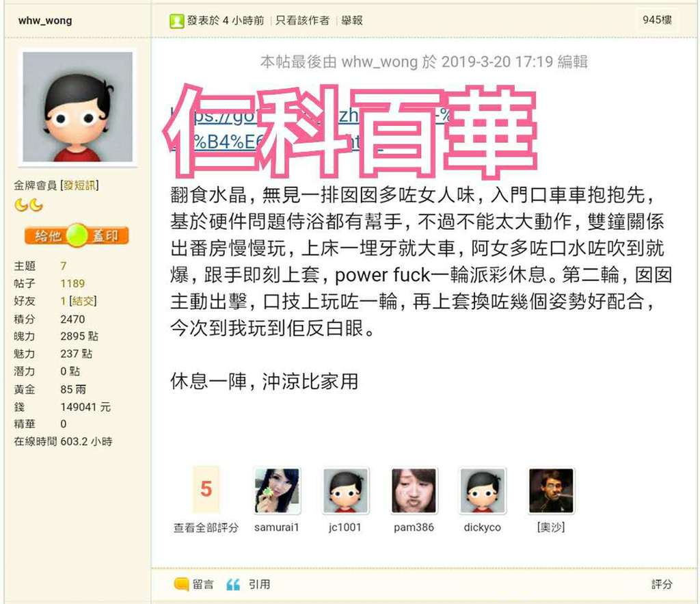The width and height of the screenshot is (700, 604).
Task: Click the 945樓 floor number
Action: [657, 20]
